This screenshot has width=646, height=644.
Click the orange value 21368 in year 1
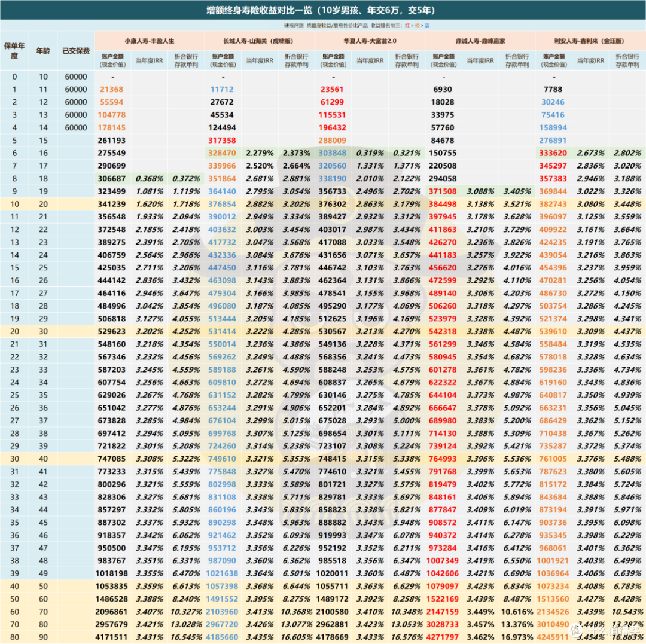tap(111, 89)
